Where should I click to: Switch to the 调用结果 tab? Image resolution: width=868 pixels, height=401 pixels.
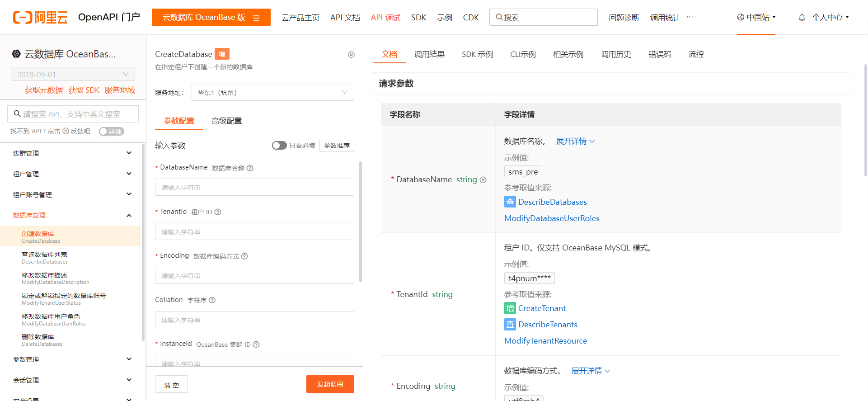tap(429, 54)
